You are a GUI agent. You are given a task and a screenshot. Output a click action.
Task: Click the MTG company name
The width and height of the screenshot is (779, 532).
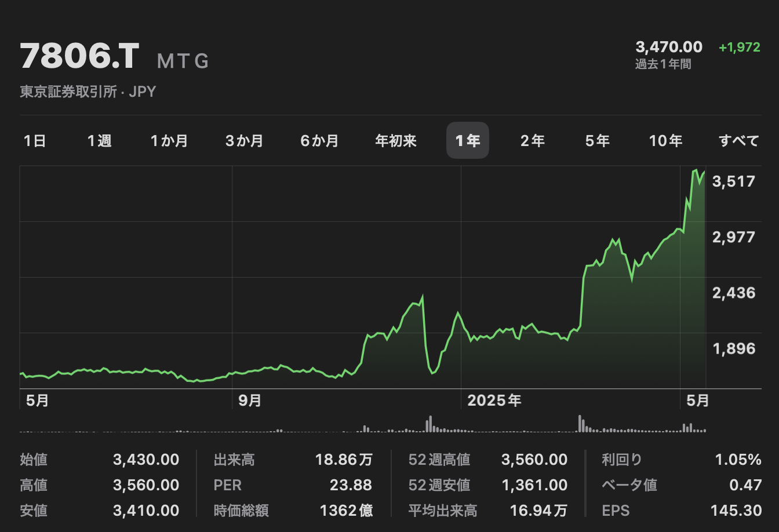pyautogui.click(x=183, y=61)
